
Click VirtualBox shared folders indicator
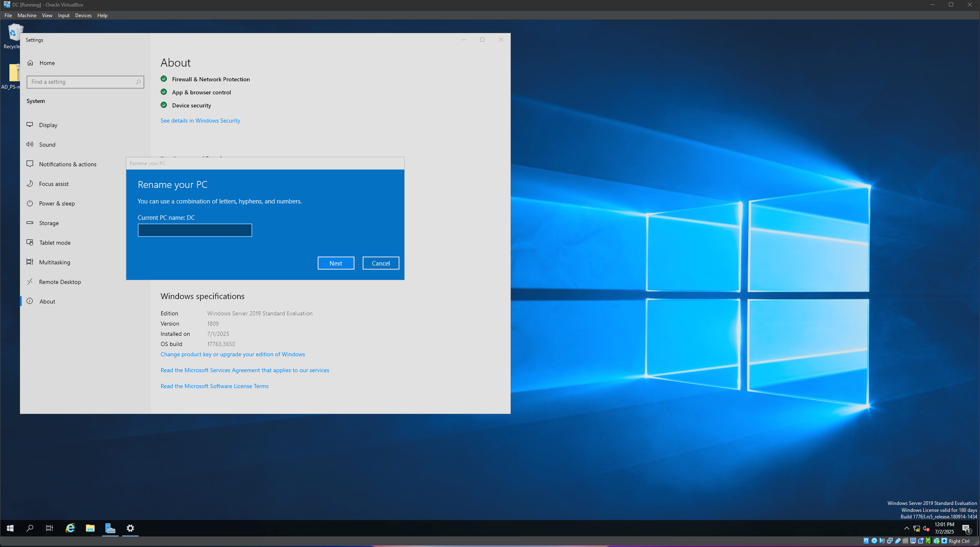(905, 541)
